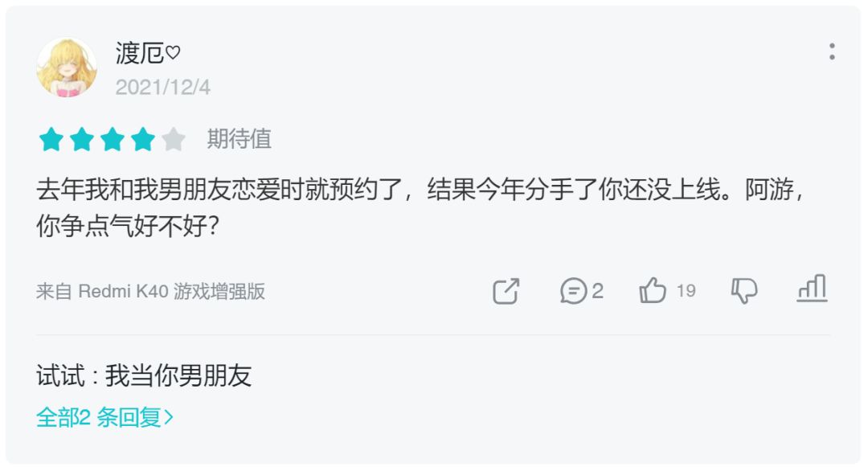
Task: Expand 全部2 条回复 replies link
Action: 98,417
